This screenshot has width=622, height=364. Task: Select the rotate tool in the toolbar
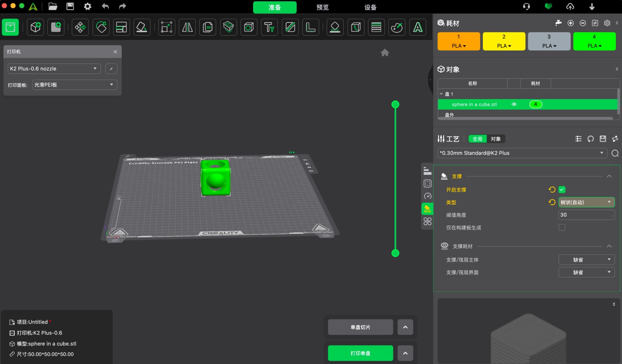101,27
